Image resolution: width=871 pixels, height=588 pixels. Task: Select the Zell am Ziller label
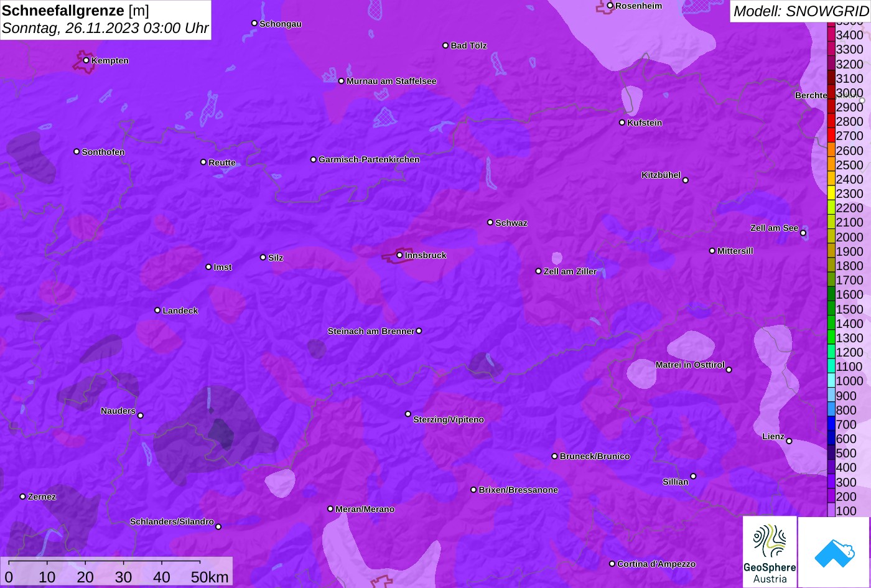(570, 271)
